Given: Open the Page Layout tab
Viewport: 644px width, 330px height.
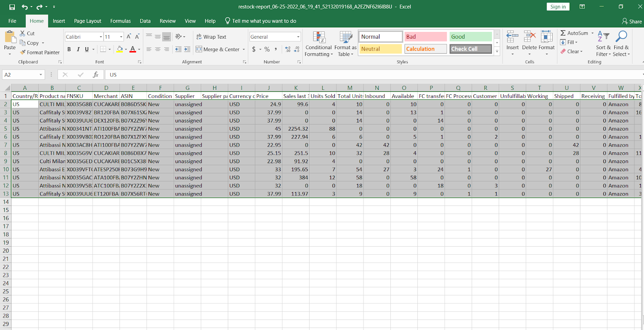Looking at the screenshot, I should click(87, 21).
